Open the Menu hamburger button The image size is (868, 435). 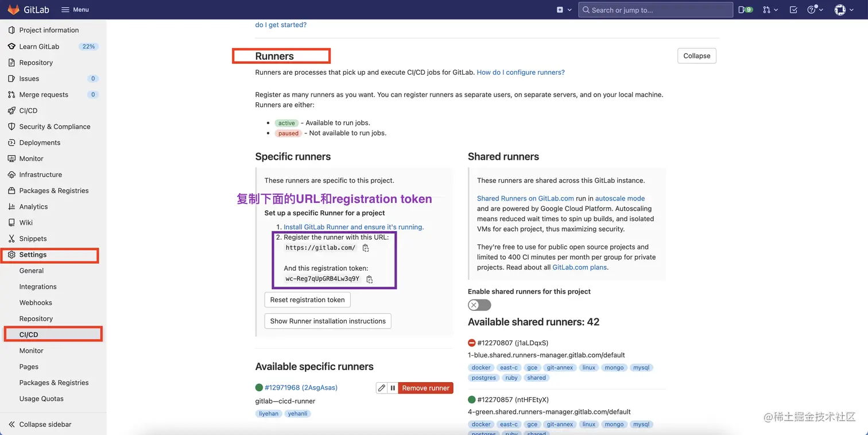75,10
